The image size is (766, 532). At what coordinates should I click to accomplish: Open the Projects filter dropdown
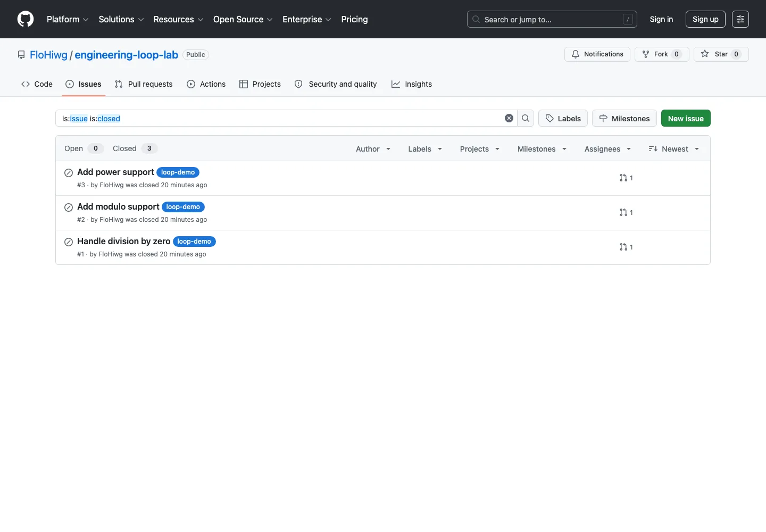coord(480,149)
